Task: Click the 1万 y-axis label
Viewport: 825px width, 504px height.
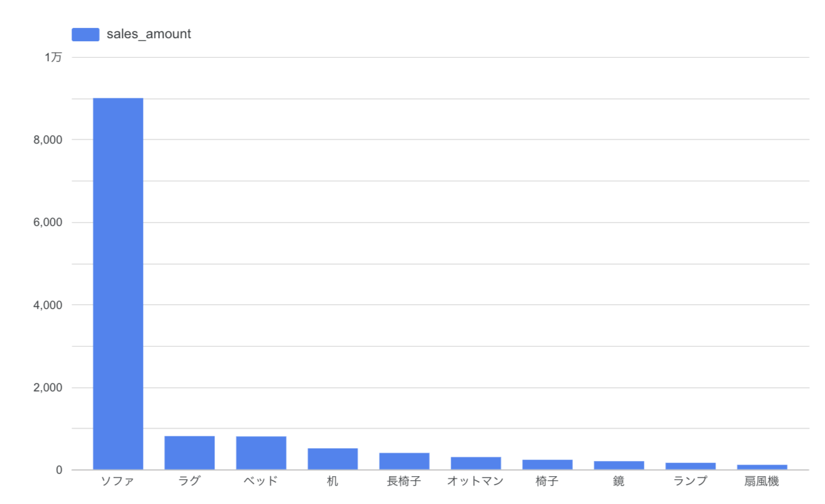Action: point(53,58)
